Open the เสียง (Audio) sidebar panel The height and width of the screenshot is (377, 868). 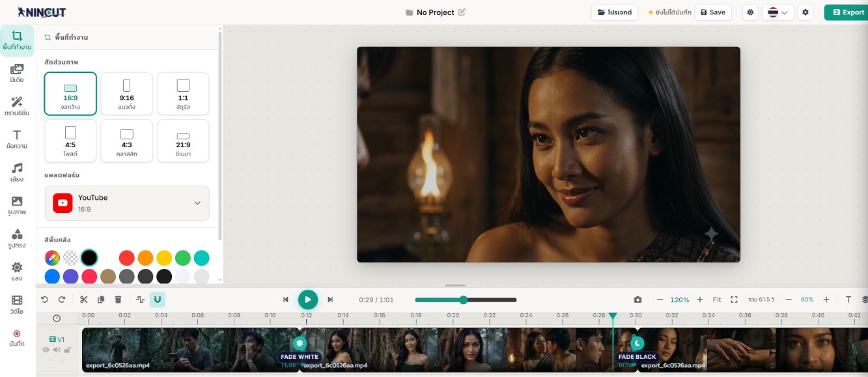17,173
